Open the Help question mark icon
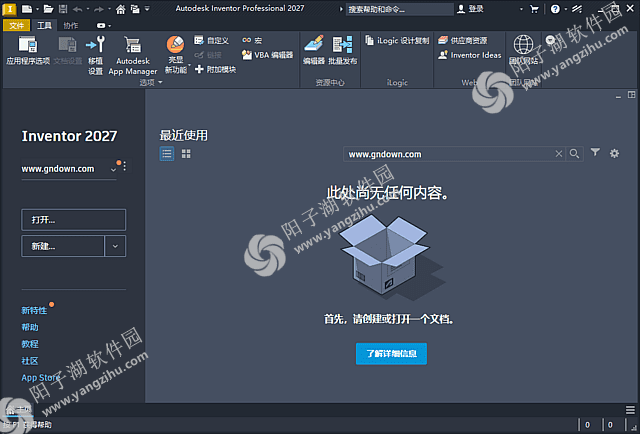The width and height of the screenshot is (640, 434). pos(555,9)
